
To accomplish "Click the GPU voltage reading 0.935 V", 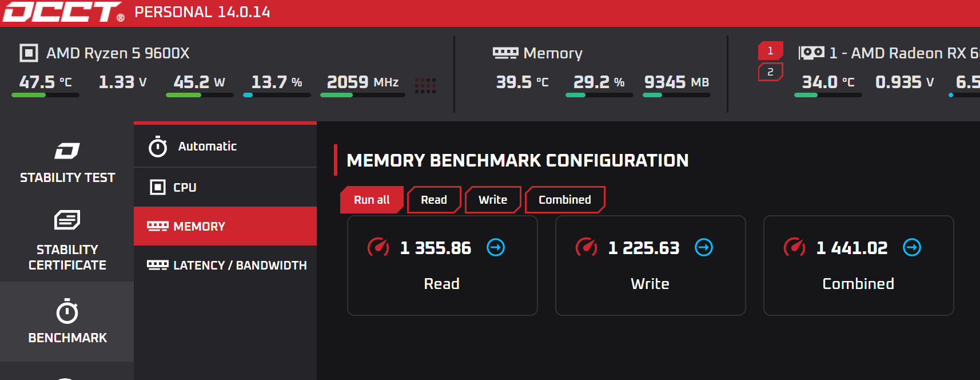I will [905, 82].
